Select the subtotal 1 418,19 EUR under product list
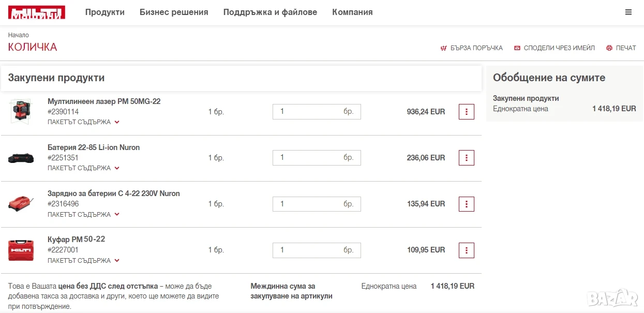Viewport: 644px width, 313px height. (x=453, y=286)
